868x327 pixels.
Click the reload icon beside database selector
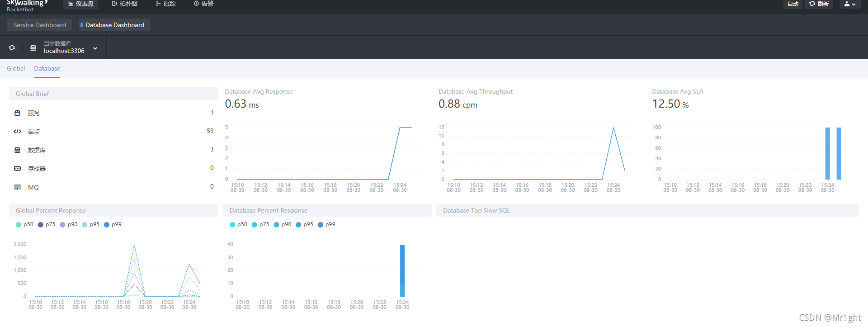tap(12, 47)
